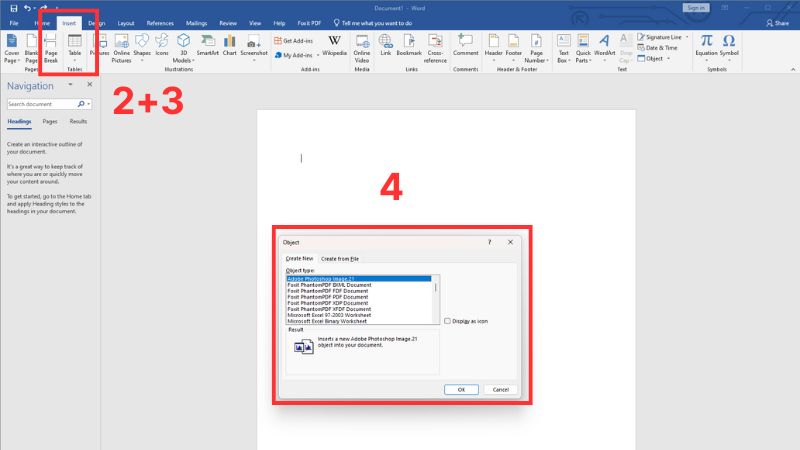The image size is (800, 450).
Task: Open 3D Models tool
Action: tap(183, 48)
